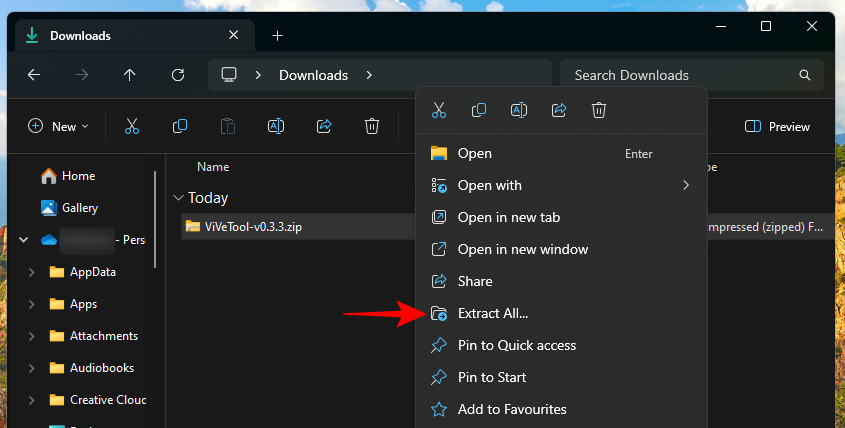Image resolution: width=845 pixels, height=428 pixels.
Task: Click the toolbar Delete trash icon
Action: [x=372, y=126]
